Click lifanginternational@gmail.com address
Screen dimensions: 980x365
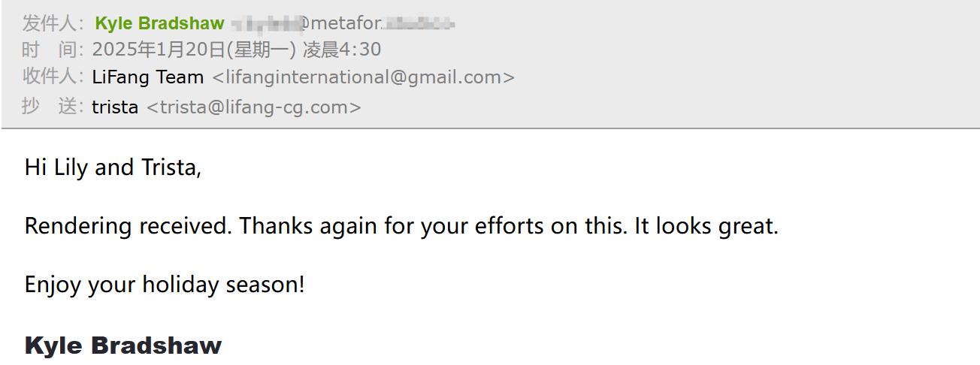pos(364,77)
